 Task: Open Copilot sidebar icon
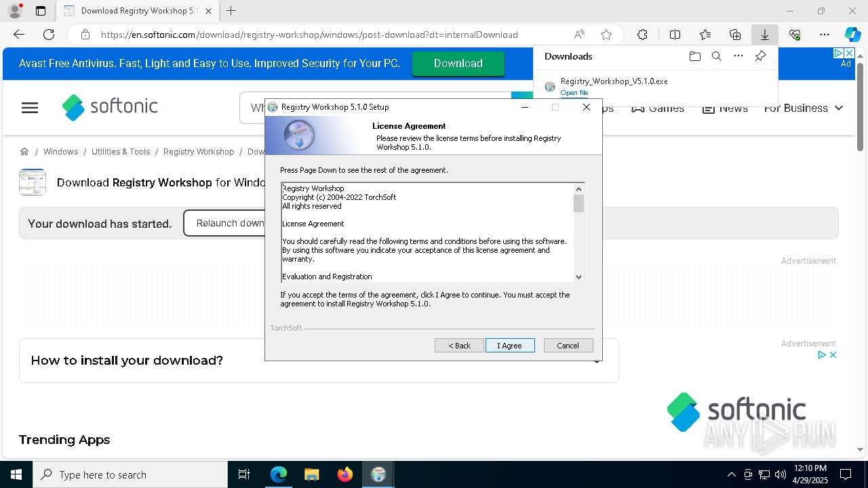[852, 35]
